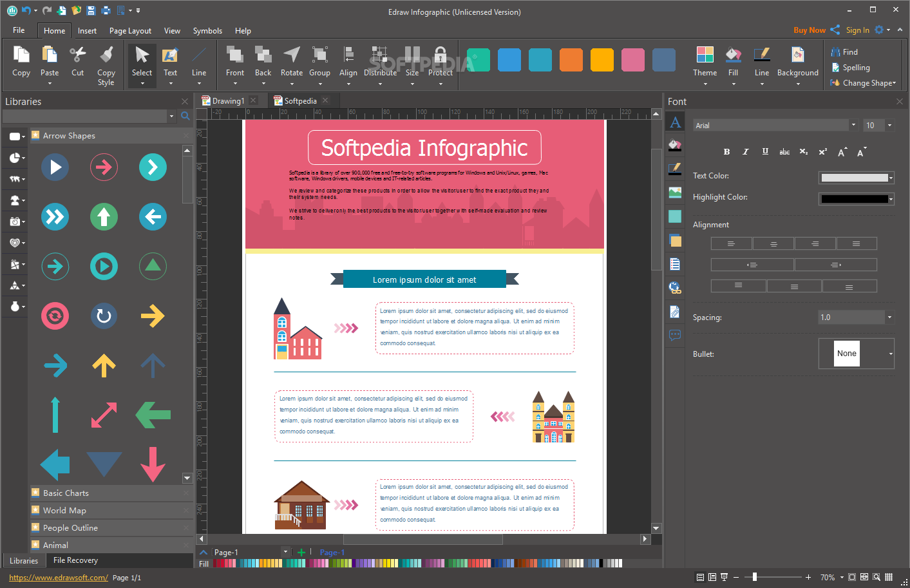Viewport: 910px width, 588px height.
Task: Choose the green theme color swatch
Action: coord(479,60)
